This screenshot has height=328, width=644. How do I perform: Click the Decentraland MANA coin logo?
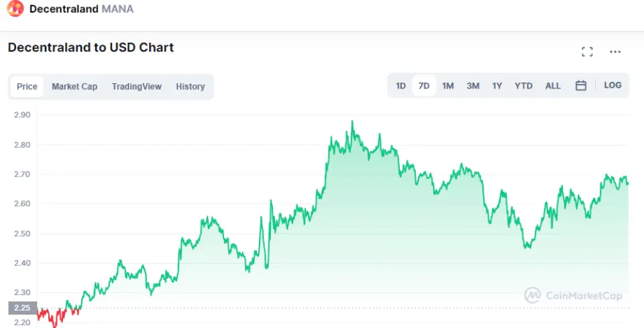click(15, 9)
